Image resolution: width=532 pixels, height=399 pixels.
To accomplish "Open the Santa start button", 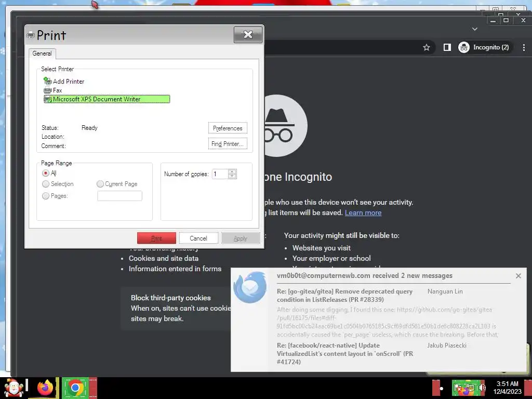I will click(x=14, y=388).
